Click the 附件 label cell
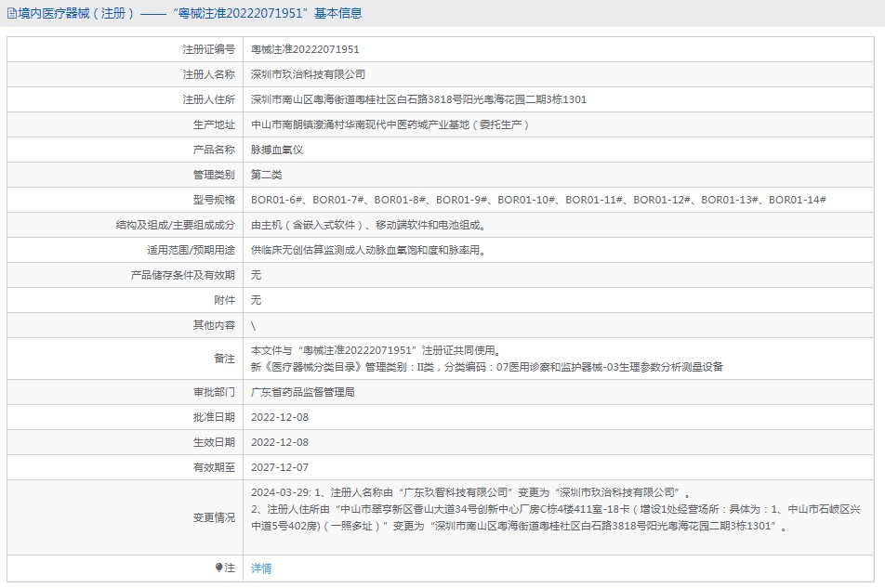The width and height of the screenshot is (885, 588). click(x=125, y=300)
